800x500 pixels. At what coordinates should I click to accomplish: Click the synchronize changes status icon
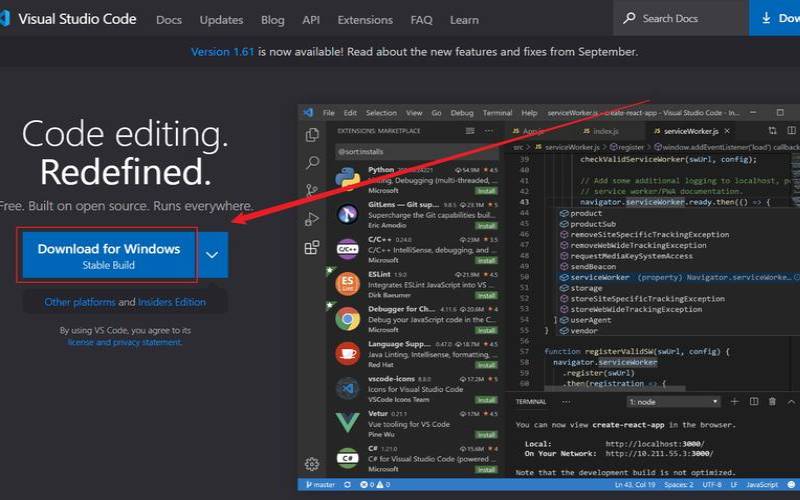tap(347, 485)
